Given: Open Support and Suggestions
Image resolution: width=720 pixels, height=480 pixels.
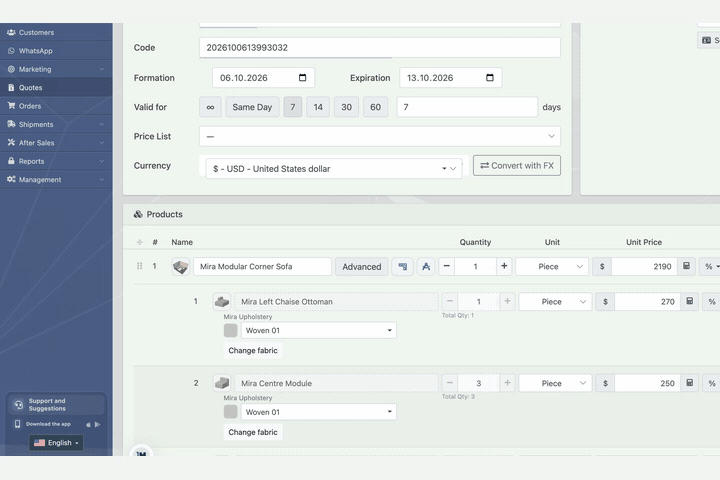Looking at the screenshot, I should point(56,405).
